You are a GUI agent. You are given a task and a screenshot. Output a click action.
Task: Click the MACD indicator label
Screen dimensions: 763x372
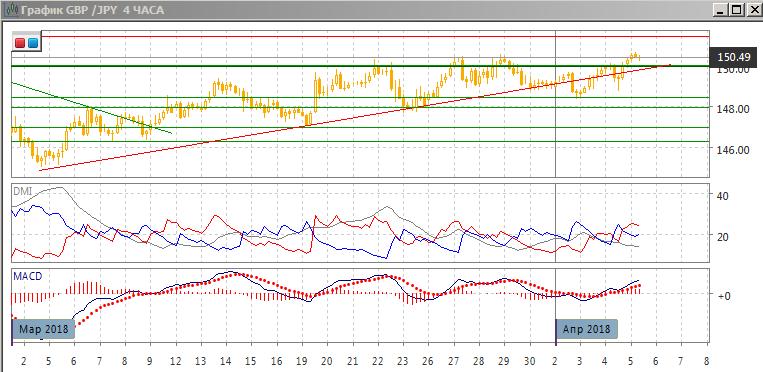(28, 276)
